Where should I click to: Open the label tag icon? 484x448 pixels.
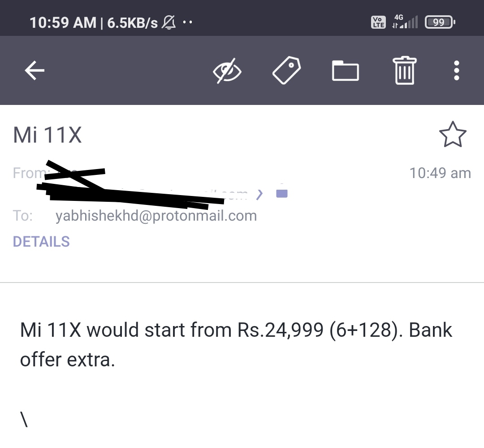pyautogui.click(x=286, y=70)
